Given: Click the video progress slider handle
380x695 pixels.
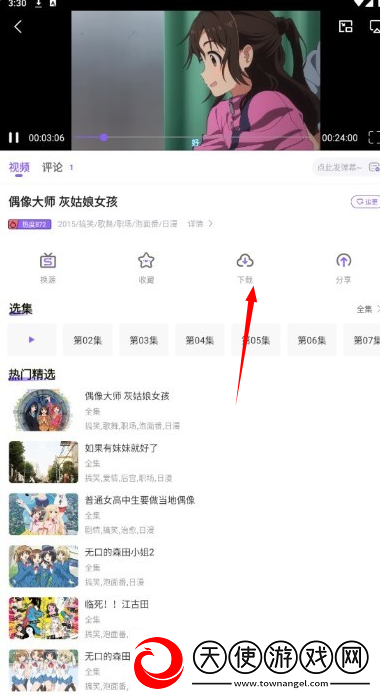Looking at the screenshot, I should click(104, 137).
